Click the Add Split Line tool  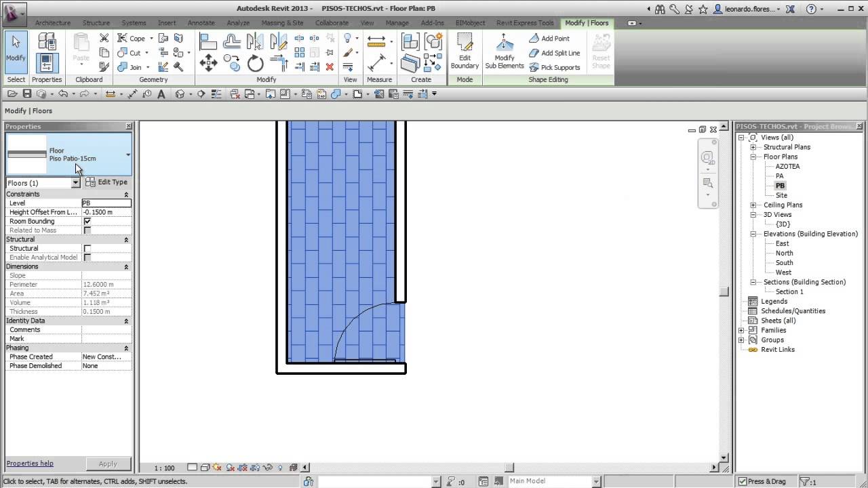tap(555, 53)
